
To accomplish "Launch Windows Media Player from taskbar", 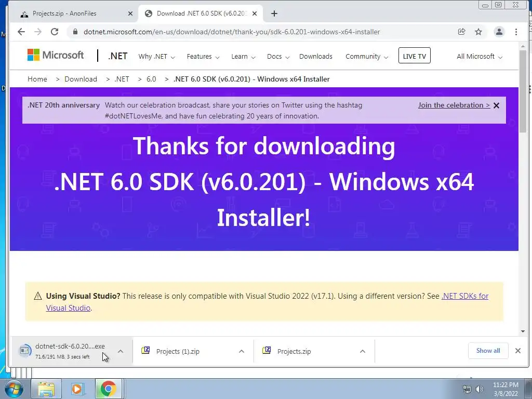I will (77, 389).
